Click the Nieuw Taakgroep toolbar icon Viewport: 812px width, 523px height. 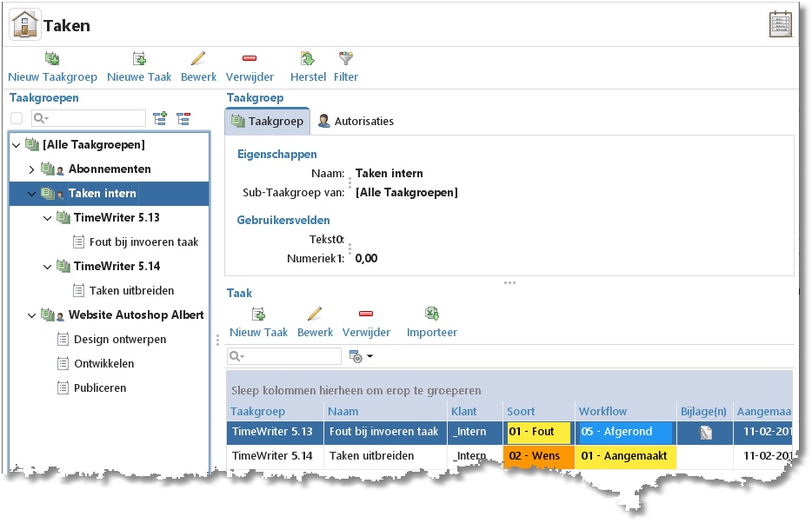tap(52, 58)
